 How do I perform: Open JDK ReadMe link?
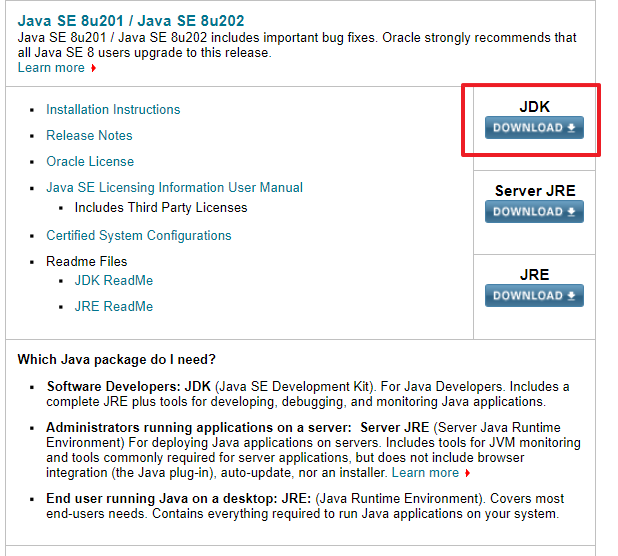pyautogui.click(x=114, y=280)
